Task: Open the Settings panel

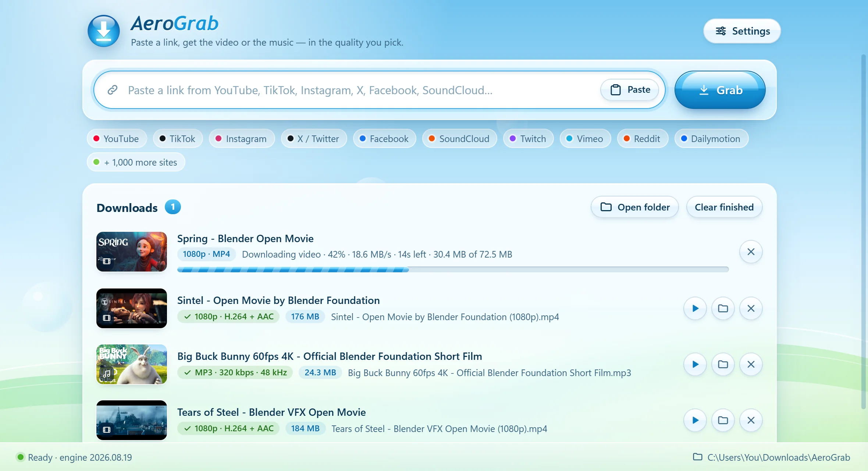Action: click(742, 31)
